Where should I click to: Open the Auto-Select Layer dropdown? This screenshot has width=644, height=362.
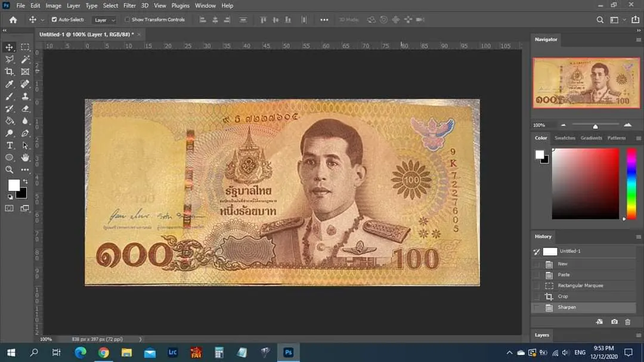104,20
